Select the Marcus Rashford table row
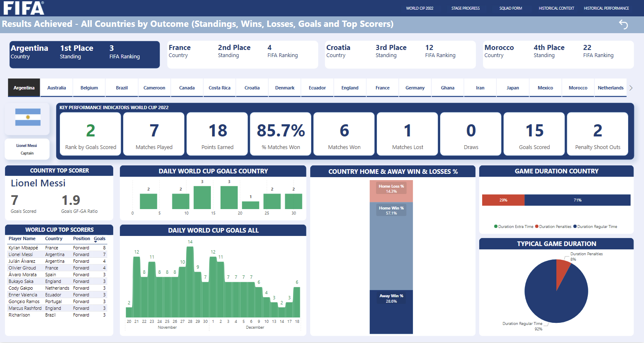Screen dimensions: 644x343 [57, 308]
